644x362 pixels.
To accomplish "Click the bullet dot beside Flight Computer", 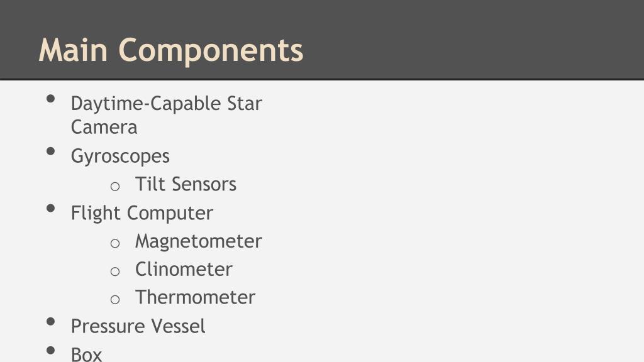I will coord(51,208).
